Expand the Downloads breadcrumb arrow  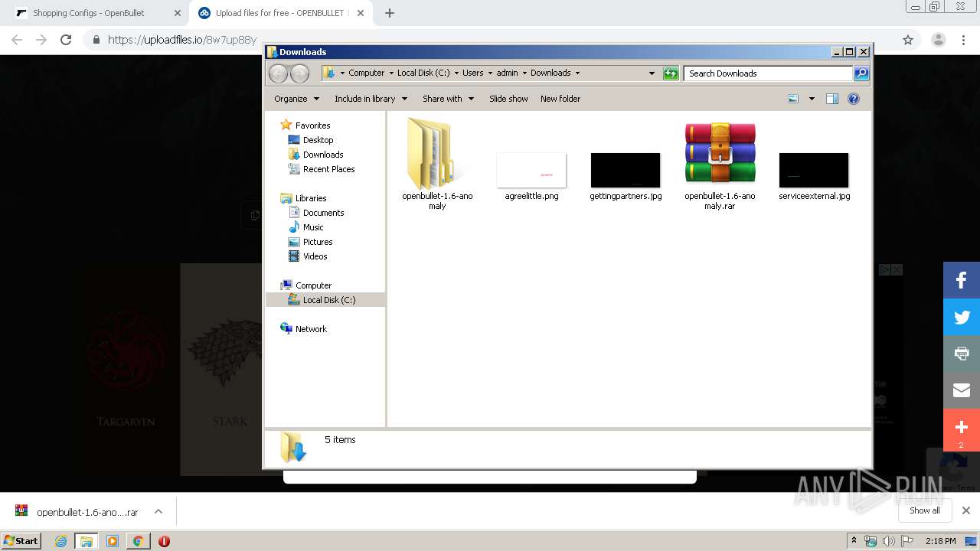click(577, 73)
